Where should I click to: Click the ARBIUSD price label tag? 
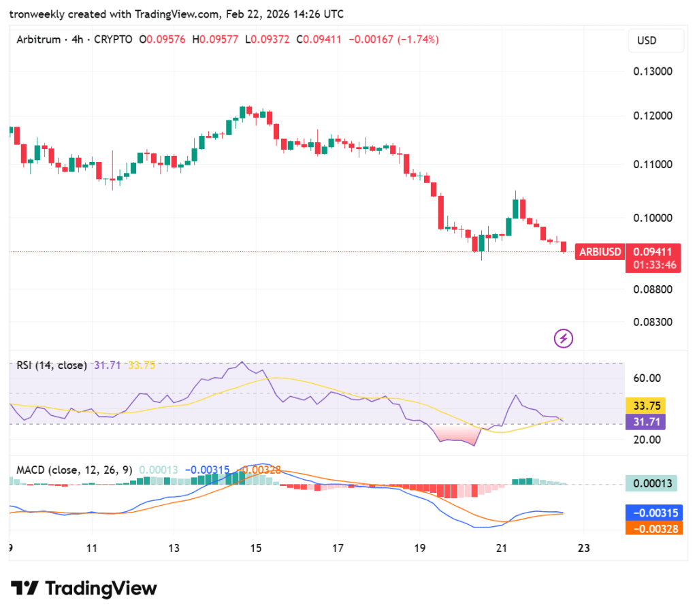coord(600,252)
